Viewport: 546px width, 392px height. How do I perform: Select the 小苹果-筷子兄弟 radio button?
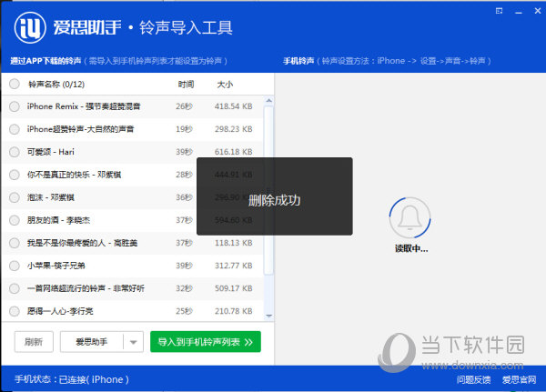click(x=15, y=266)
